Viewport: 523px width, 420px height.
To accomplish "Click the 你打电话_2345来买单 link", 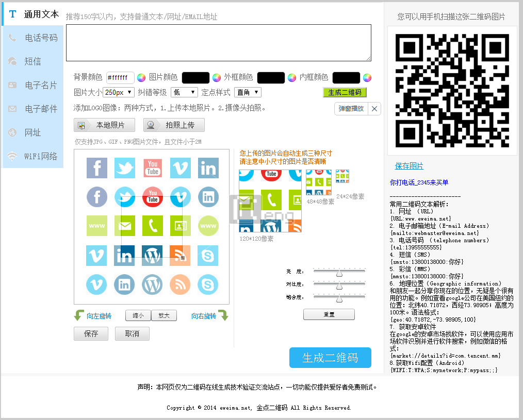I will click(x=419, y=182).
